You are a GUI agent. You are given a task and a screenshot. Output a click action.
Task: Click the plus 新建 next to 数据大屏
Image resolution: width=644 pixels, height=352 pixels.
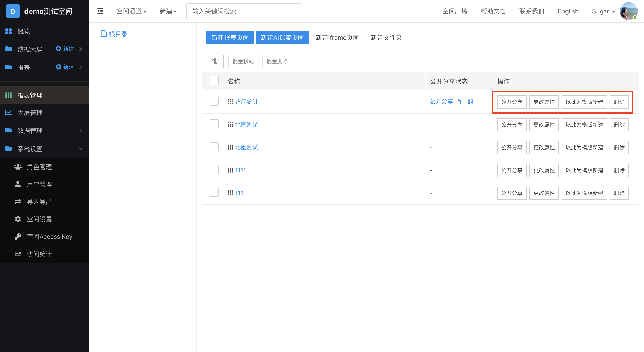(x=65, y=49)
